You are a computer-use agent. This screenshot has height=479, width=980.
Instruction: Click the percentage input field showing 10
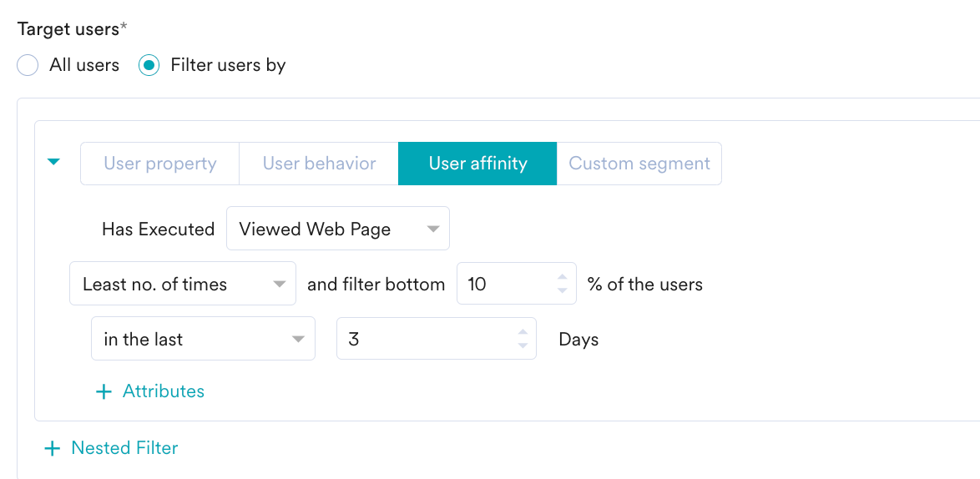click(505, 284)
